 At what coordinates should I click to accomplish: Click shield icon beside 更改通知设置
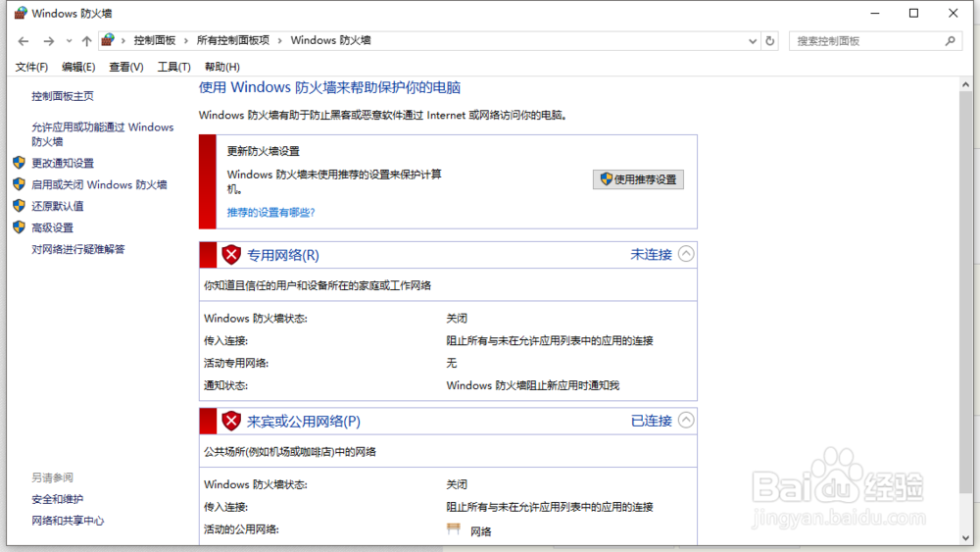19,163
